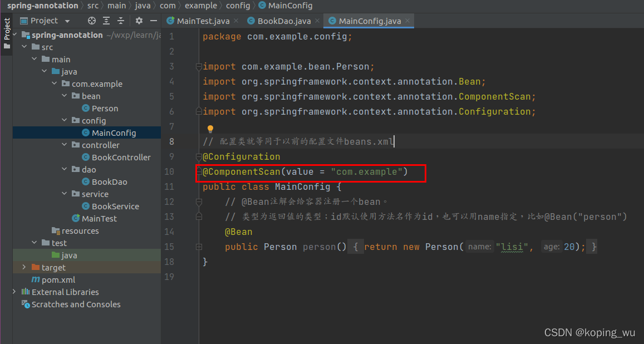644x344 pixels.
Task: Fold the comment block at line 12
Action: coord(199,202)
